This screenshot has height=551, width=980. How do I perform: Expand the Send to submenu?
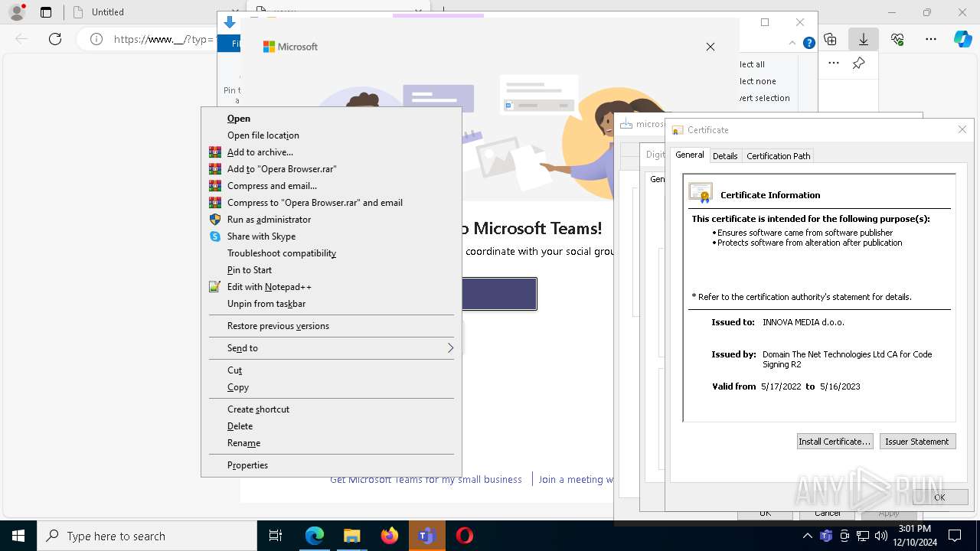(332, 348)
